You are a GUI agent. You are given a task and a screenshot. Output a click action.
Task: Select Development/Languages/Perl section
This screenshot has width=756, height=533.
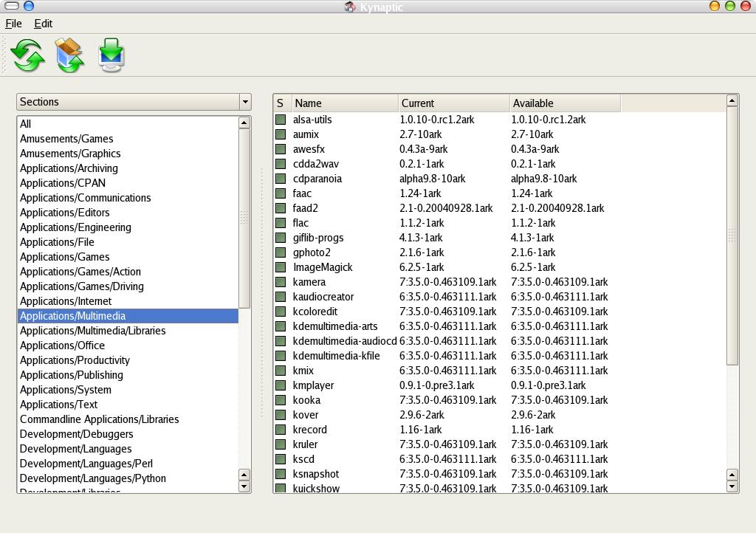128,464
